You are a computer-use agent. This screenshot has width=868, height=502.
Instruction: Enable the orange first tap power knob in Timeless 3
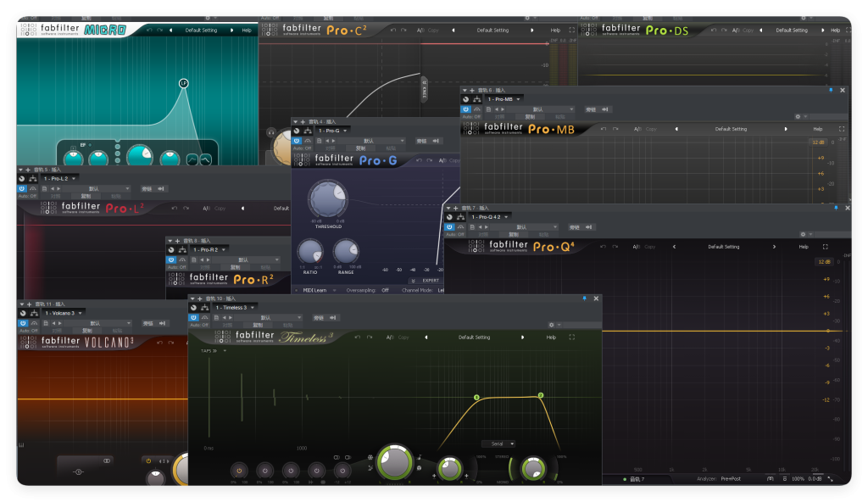239,471
